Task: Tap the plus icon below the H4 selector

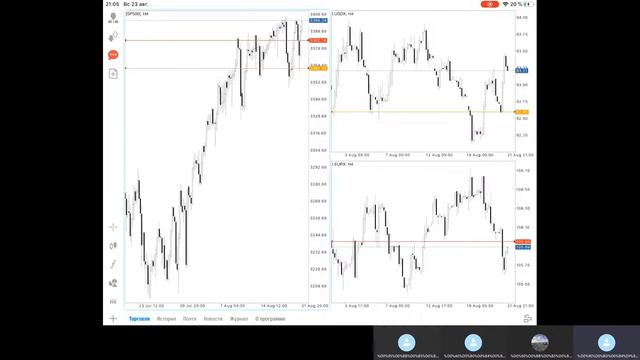Action: [x=113, y=318]
